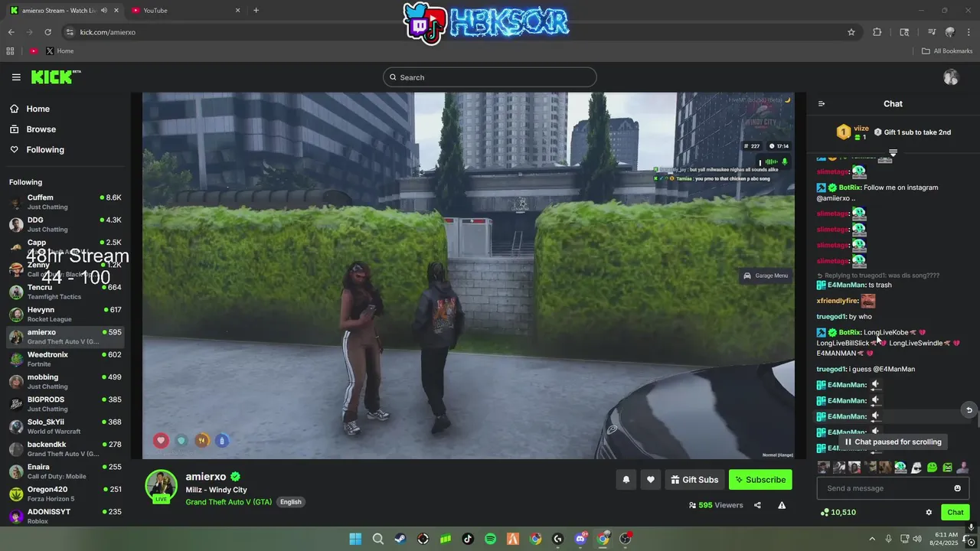Show hidden system tray icons

(x=871, y=539)
